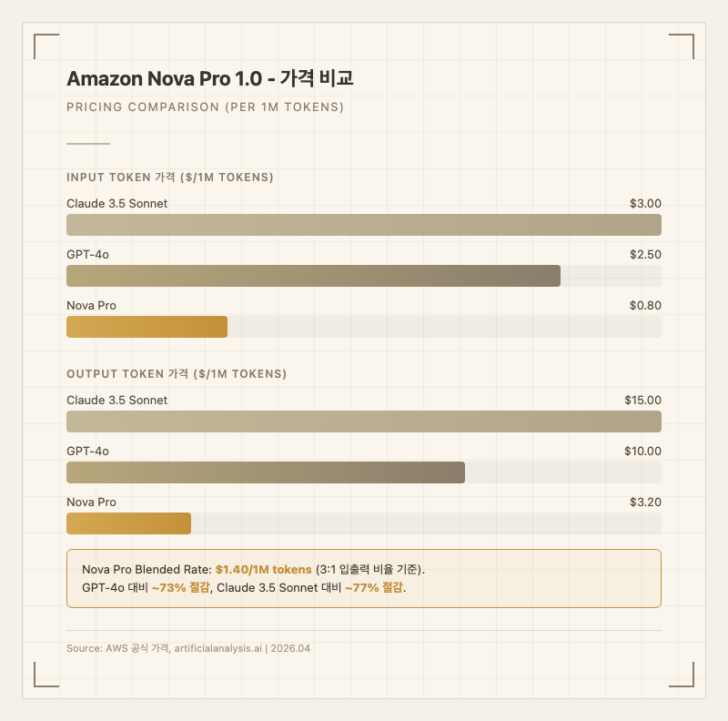This screenshot has height=721, width=728.
Task: Click the "OUTPUT TOKEN 가격" section heading
Action: click(x=177, y=374)
